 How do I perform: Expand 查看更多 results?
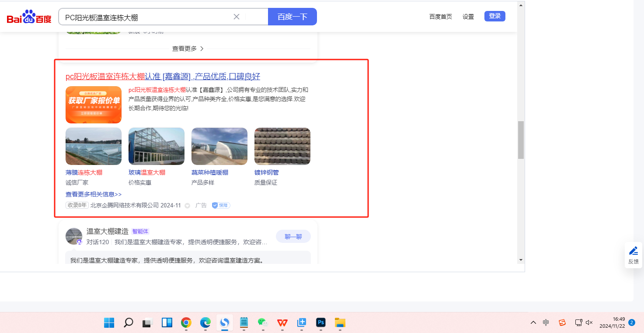188,49
